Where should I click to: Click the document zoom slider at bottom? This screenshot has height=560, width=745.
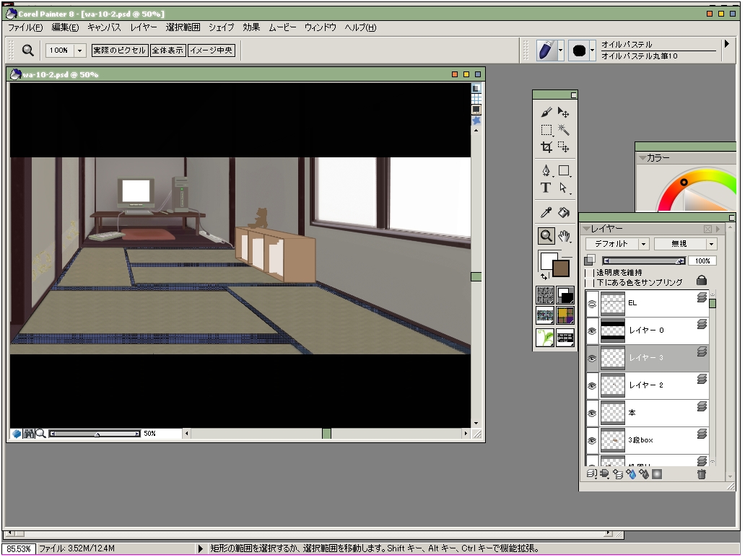tap(95, 434)
